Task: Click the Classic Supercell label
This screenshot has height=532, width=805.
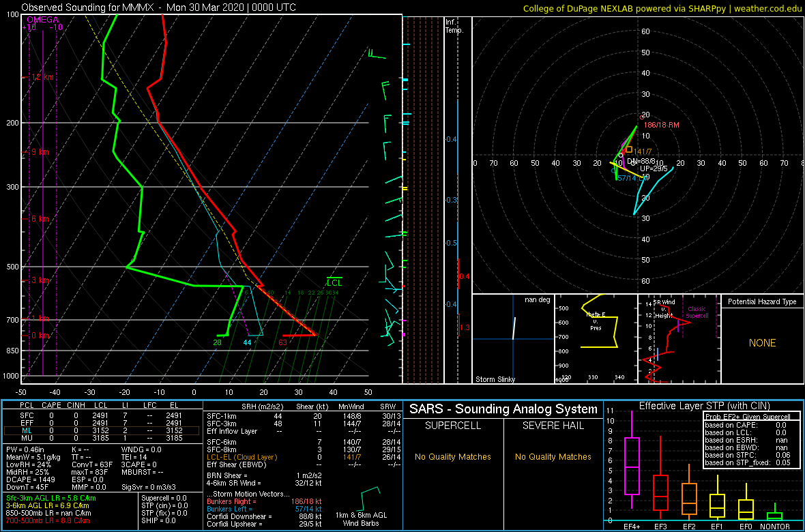Action: click(697, 312)
